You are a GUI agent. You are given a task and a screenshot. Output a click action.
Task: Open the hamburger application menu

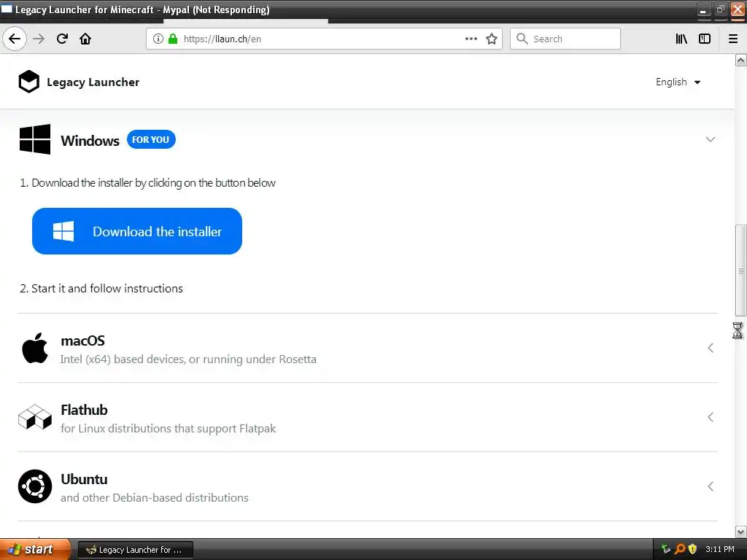pos(733,39)
